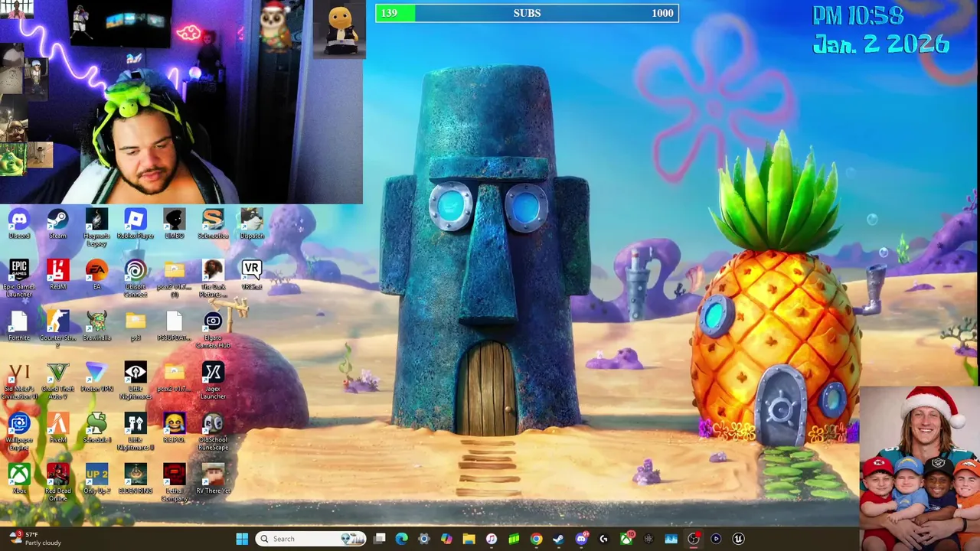This screenshot has height=551, width=980.
Task: Open Task View from the taskbar
Action: 380,539
